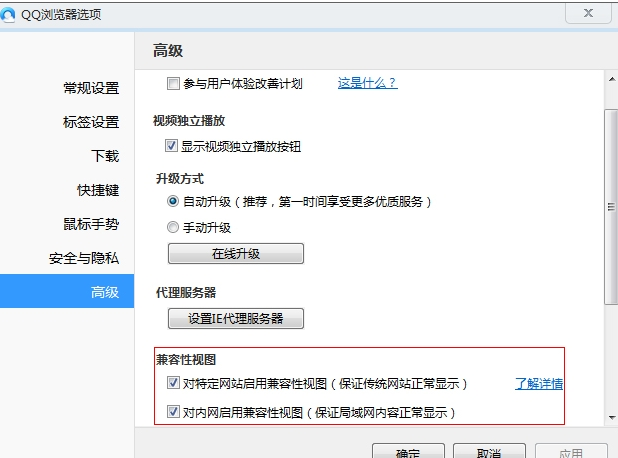Toggle 对内网启用兼容性视图 checkbox
Screen dimensions: 618x458
click(173, 411)
